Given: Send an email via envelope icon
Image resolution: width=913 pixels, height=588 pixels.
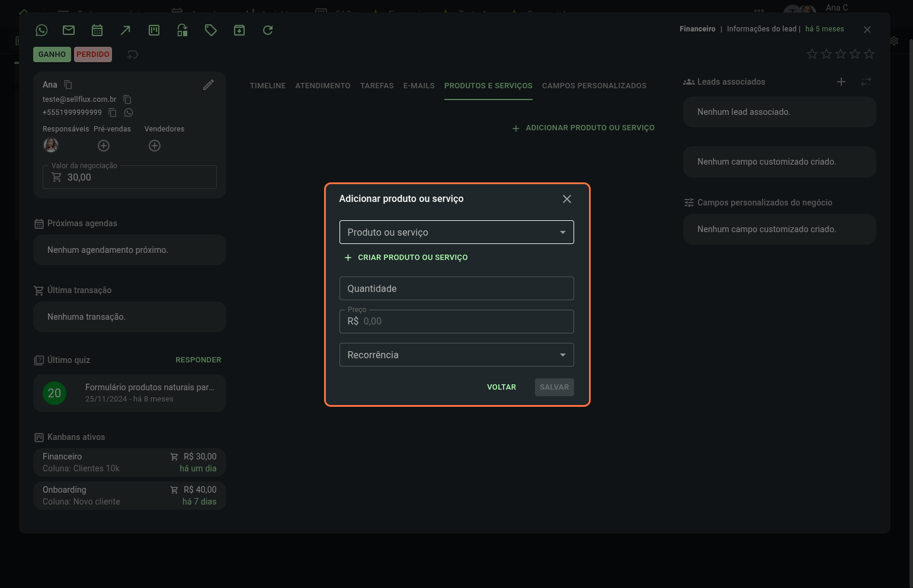Looking at the screenshot, I should coord(69,30).
